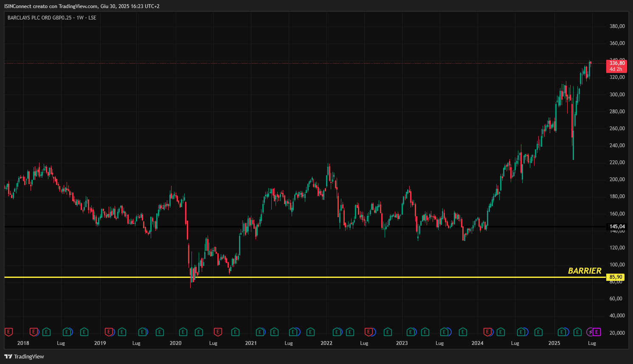Select the green earnings marker above Lug 2023
633x364 pixels.
[444, 332]
